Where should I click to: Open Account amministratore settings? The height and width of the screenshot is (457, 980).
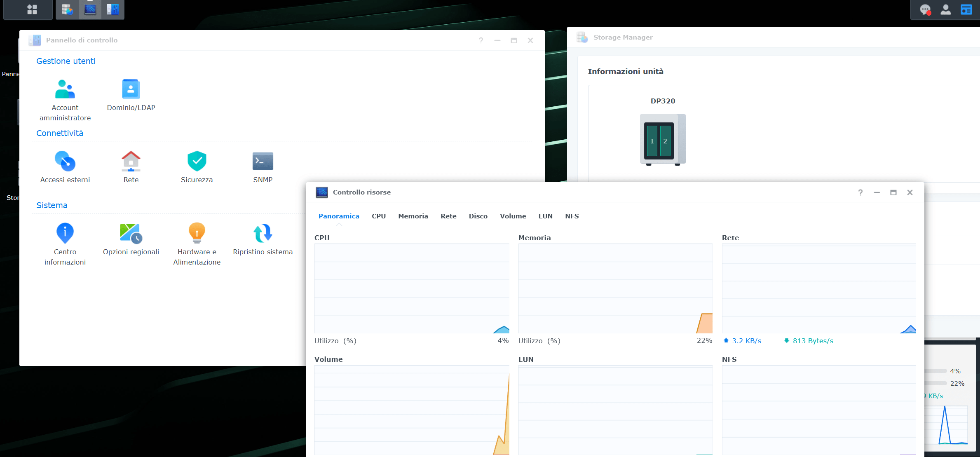pos(65,89)
